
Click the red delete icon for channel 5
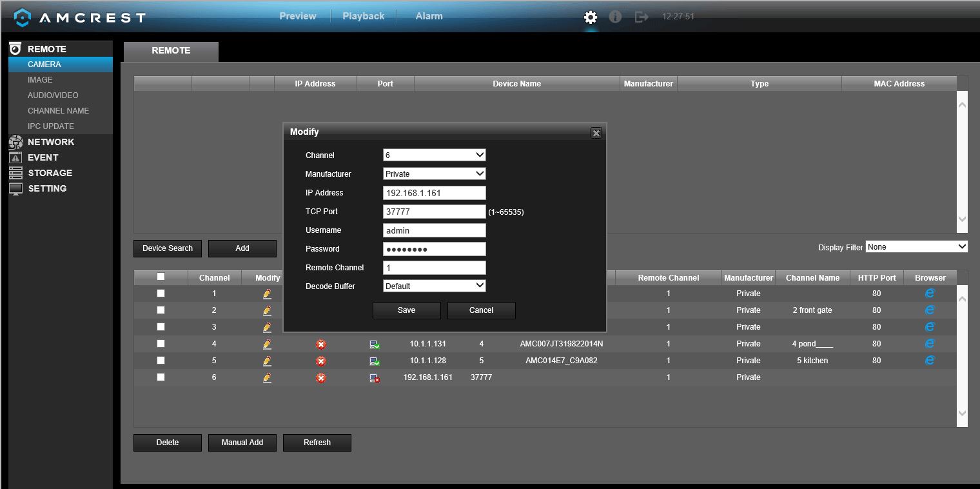coord(321,361)
